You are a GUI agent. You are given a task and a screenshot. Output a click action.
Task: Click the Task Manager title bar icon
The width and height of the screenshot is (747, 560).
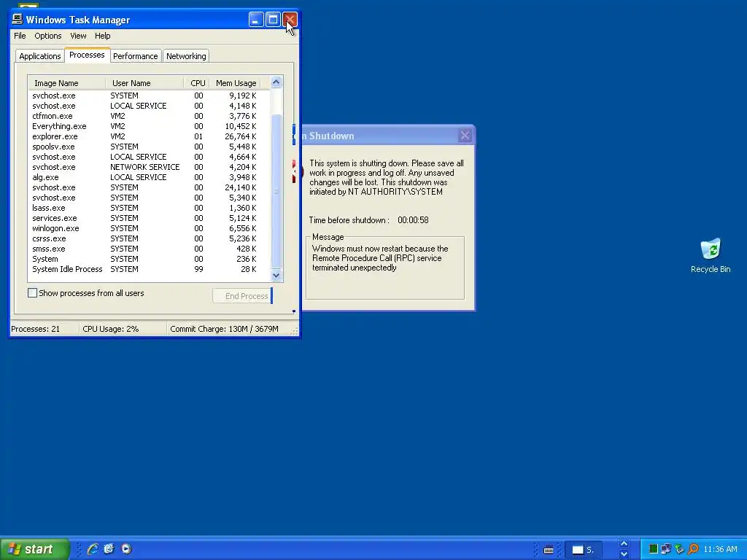pyautogui.click(x=18, y=20)
